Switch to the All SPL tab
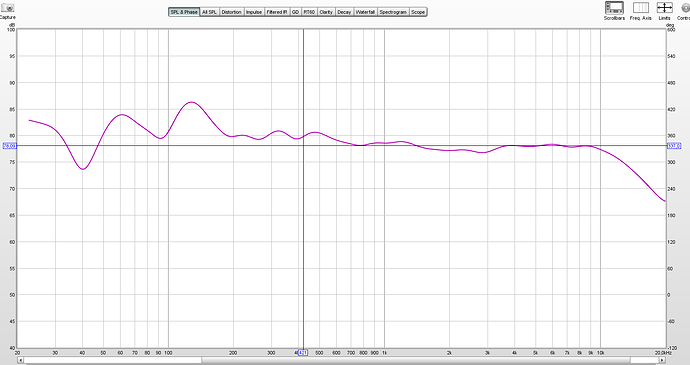The height and width of the screenshot is (365, 690). (209, 12)
